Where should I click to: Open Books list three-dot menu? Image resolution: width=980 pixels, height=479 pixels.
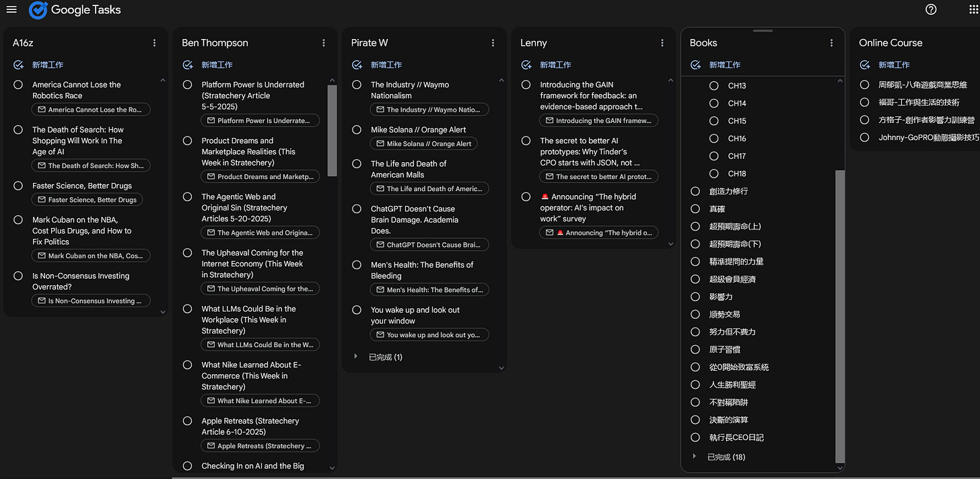pos(831,43)
